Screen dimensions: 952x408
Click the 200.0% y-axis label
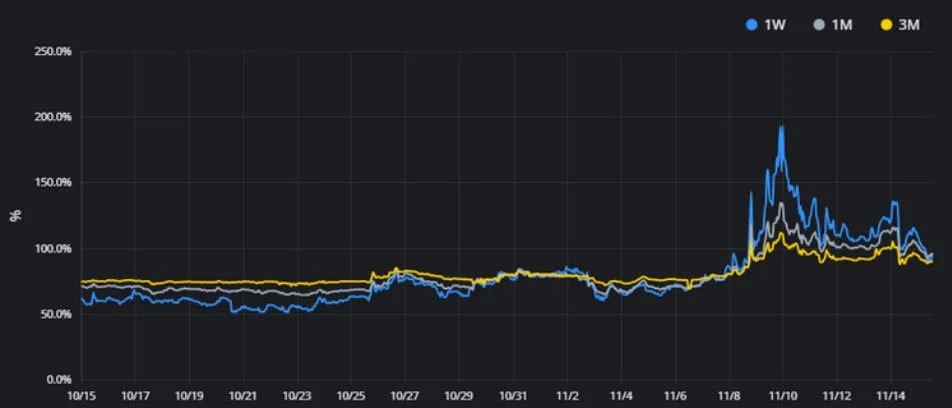coord(55,117)
